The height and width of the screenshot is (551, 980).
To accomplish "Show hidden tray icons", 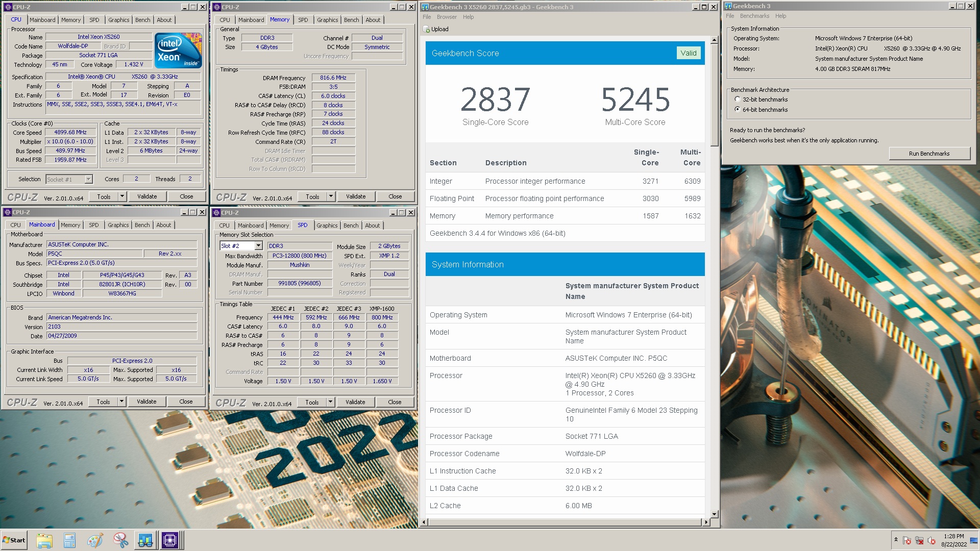I will click(x=896, y=540).
